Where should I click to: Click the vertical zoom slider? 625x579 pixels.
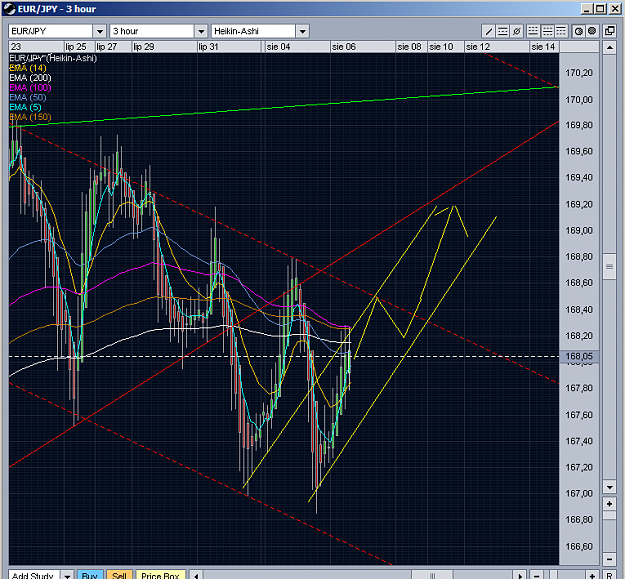(x=609, y=516)
